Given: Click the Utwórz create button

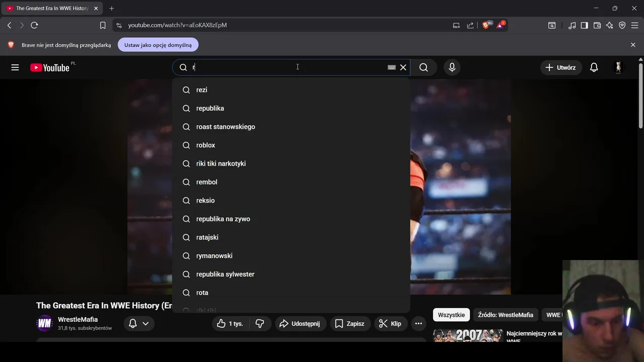Looking at the screenshot, I should coord(561,67).
